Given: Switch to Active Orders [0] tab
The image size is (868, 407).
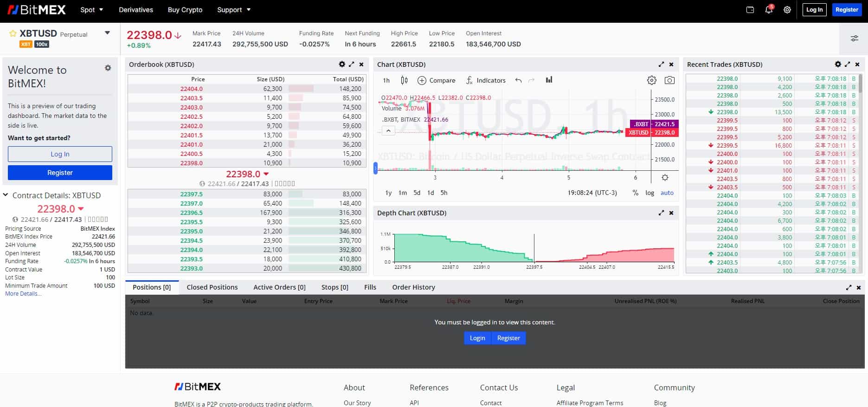Looking at the screenshot, I should 279,287.
